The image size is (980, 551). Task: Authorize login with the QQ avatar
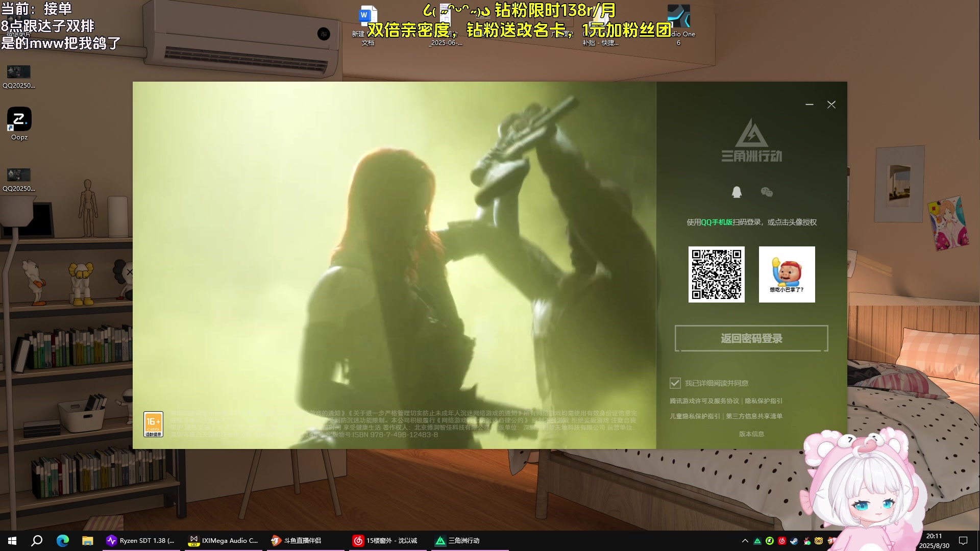coord(787,274)
